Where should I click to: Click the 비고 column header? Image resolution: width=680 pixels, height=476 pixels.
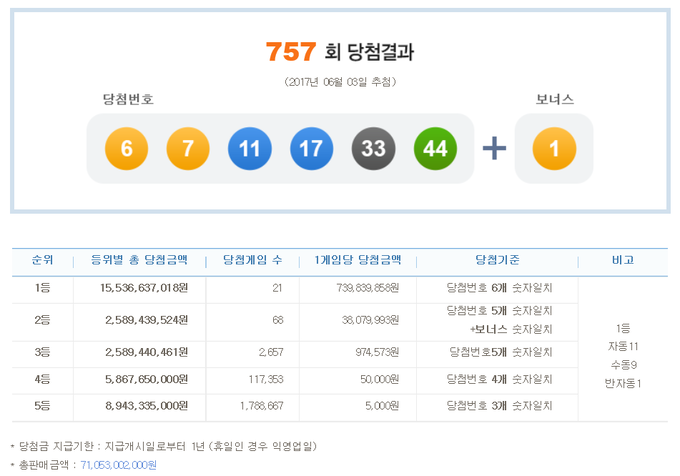[624, 260]
